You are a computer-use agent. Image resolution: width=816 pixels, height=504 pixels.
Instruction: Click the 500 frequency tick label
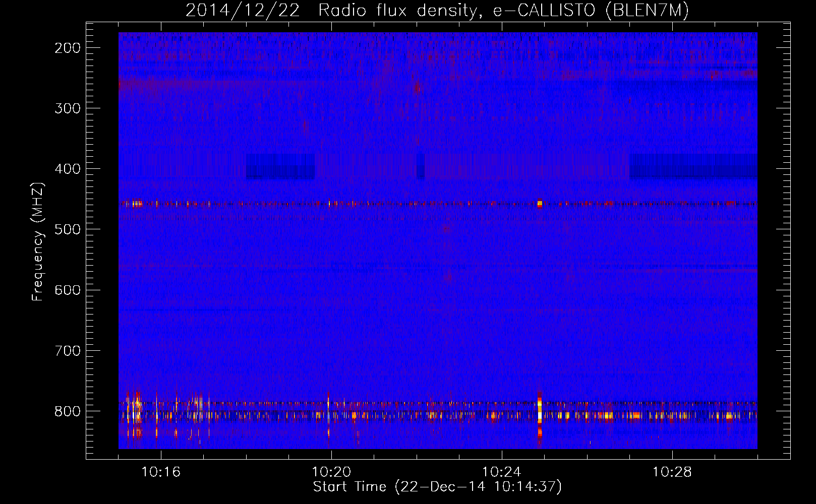click(x=67, y=229)
